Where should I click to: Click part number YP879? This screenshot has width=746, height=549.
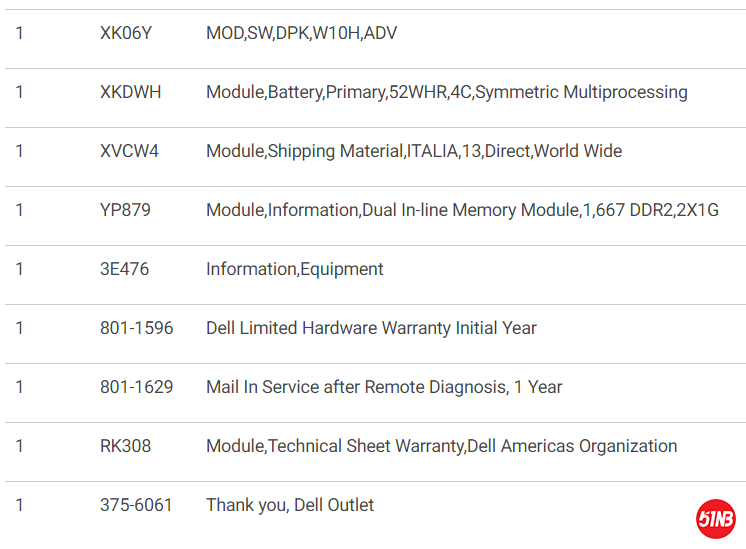126,210
